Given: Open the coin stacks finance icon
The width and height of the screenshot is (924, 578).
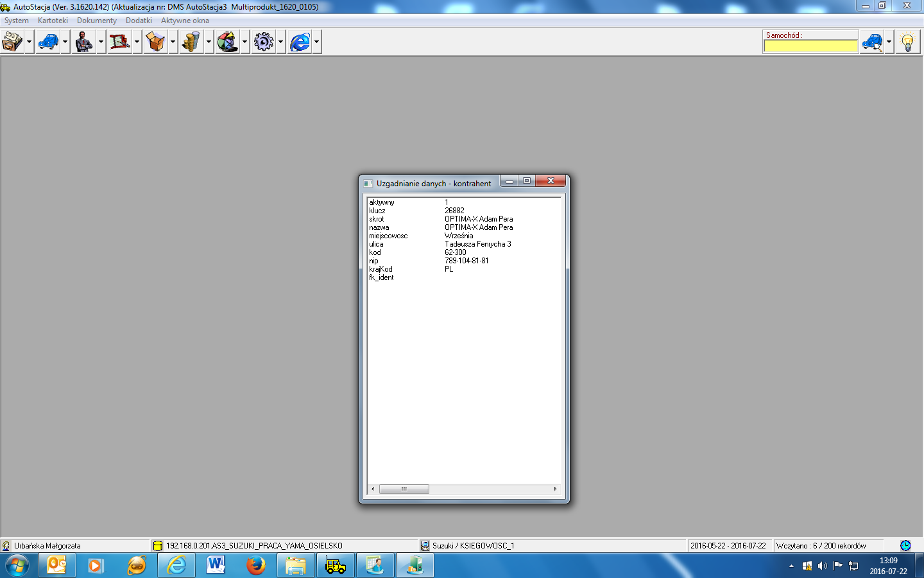Looking at the screenshot, I should pyautogui.click(x=192, y=42).
